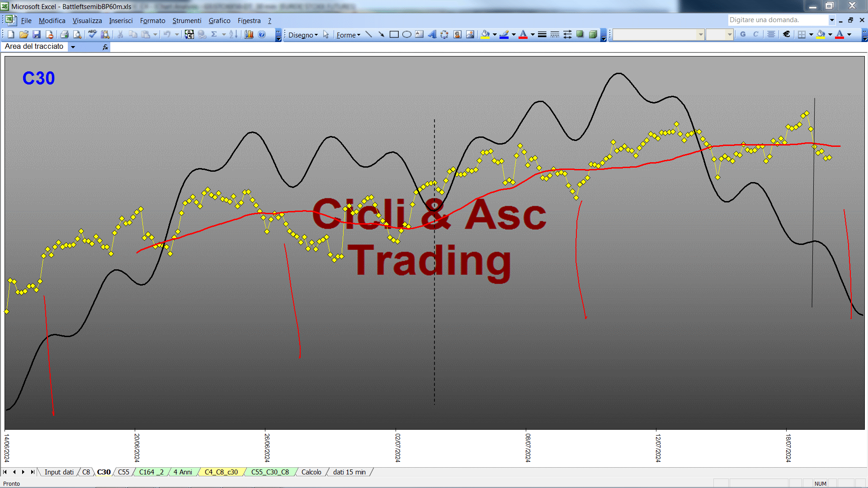Insert WordArt from drawing toolbar
868x488 pixels.
point(432,35)
